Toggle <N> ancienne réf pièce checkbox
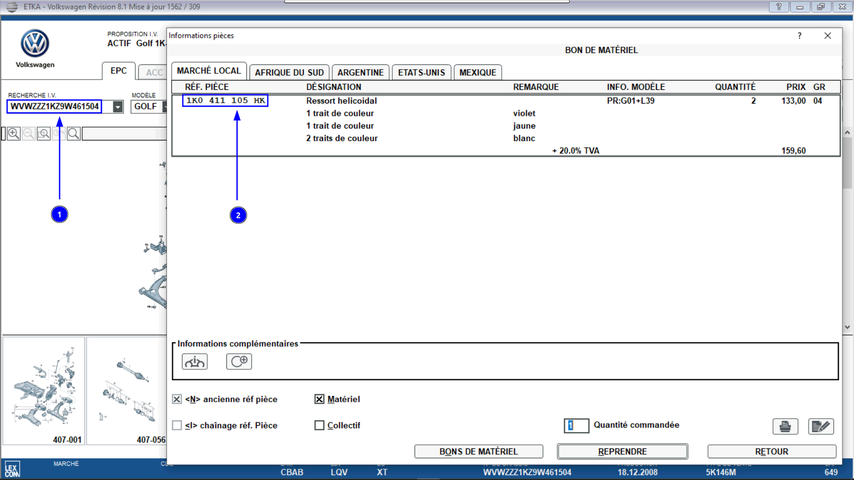854x480 pixels. 177,399
